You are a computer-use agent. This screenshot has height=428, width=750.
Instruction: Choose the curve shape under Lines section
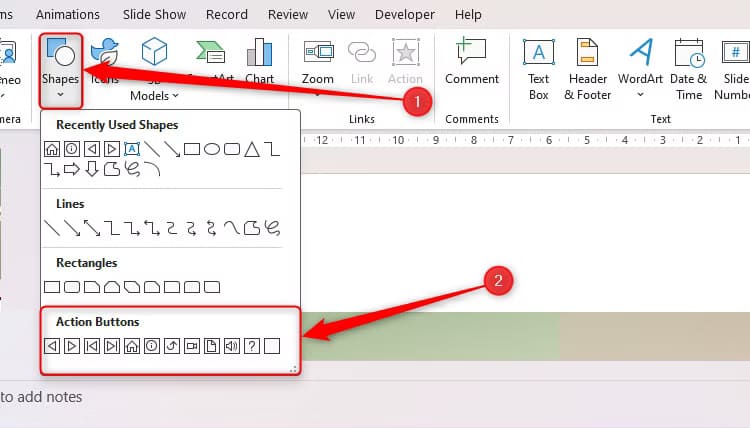point(232,228)
